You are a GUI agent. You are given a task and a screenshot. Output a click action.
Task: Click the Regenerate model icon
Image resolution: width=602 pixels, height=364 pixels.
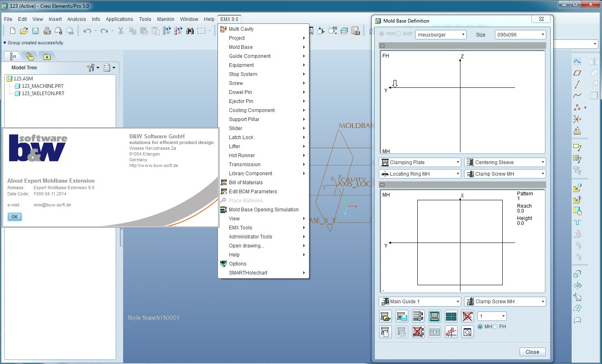tap(167, 31)
